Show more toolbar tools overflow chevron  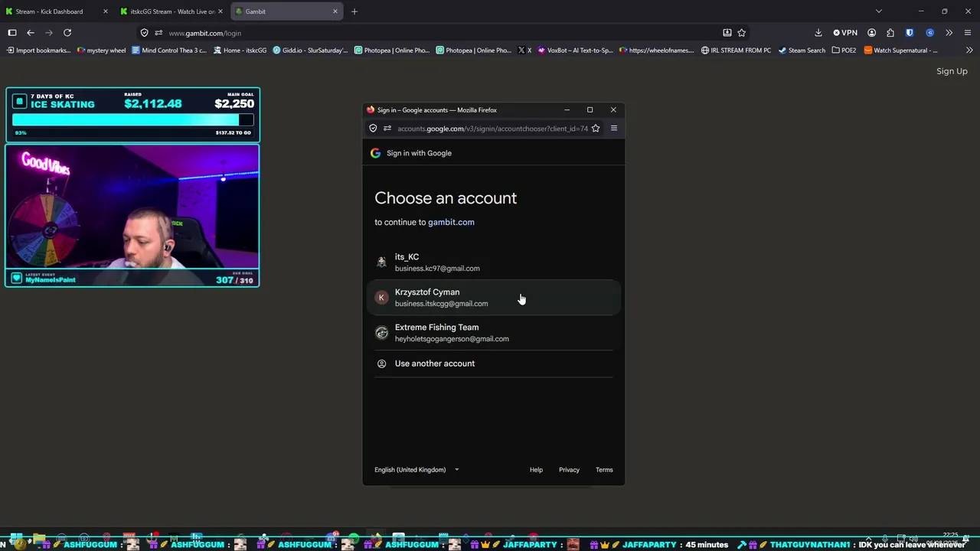(x=949, y=33)
